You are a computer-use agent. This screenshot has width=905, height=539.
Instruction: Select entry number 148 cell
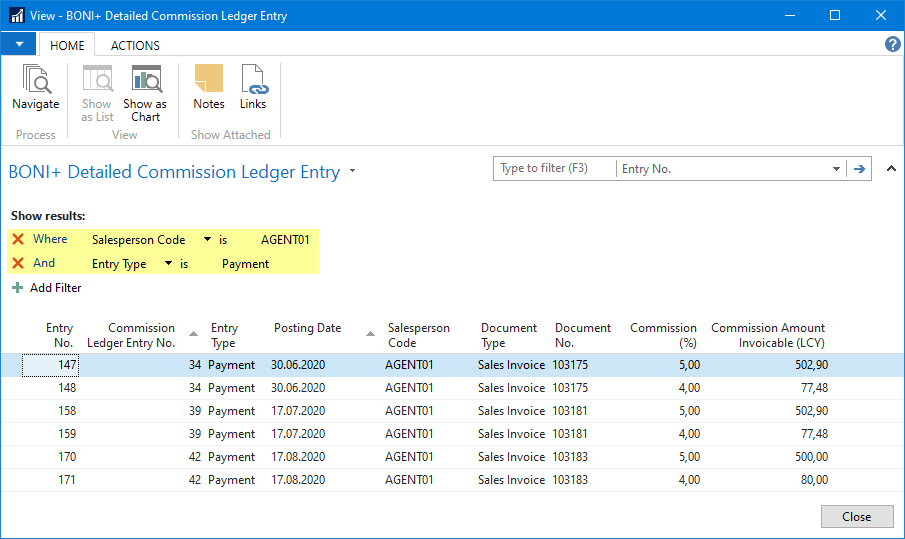click(67, 388)
